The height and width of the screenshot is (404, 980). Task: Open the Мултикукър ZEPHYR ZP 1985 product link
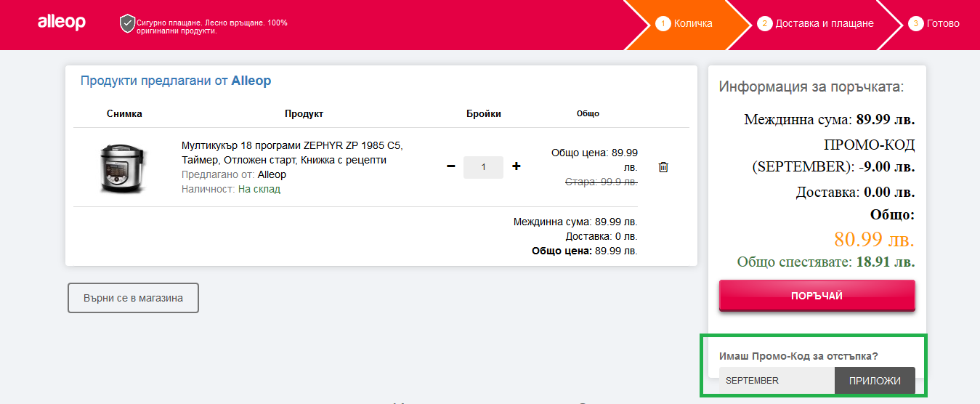pos(291,153)
